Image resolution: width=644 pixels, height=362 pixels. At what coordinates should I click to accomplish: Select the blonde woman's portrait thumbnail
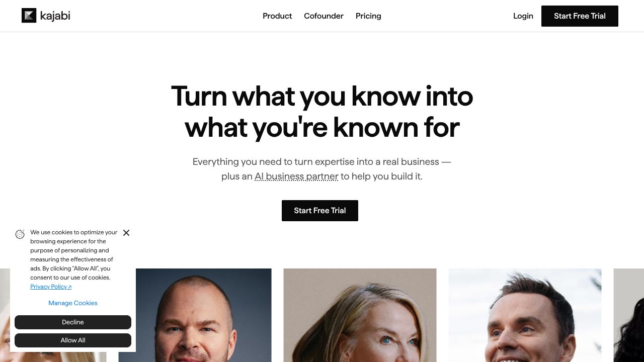pyautogui.click(x=360, y=315)
